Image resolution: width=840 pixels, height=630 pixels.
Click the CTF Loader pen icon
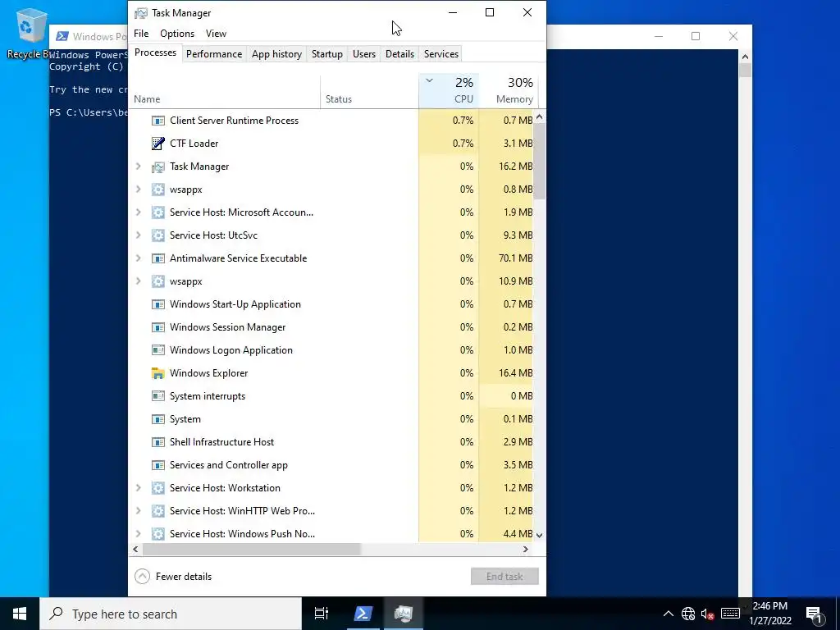click(x=157, y=144)
